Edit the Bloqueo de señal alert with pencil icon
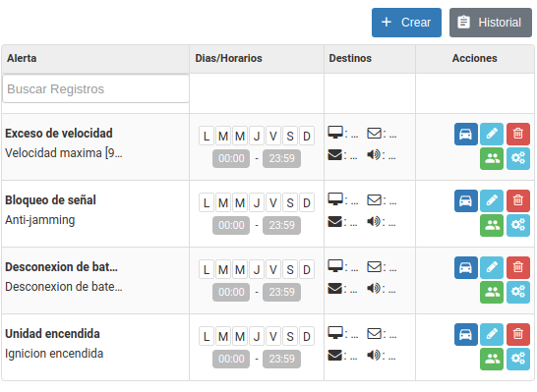Screen dimensions: 537x392 492,200
